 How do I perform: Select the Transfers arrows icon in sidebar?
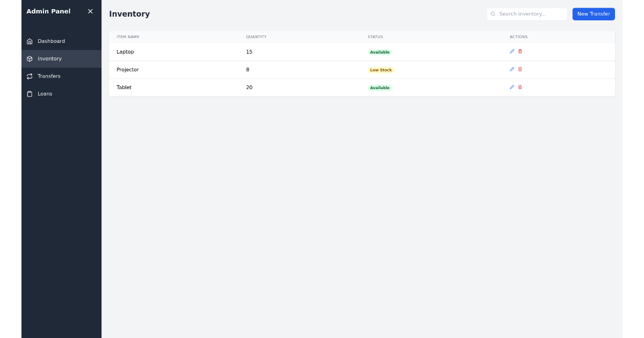point(30,76)
